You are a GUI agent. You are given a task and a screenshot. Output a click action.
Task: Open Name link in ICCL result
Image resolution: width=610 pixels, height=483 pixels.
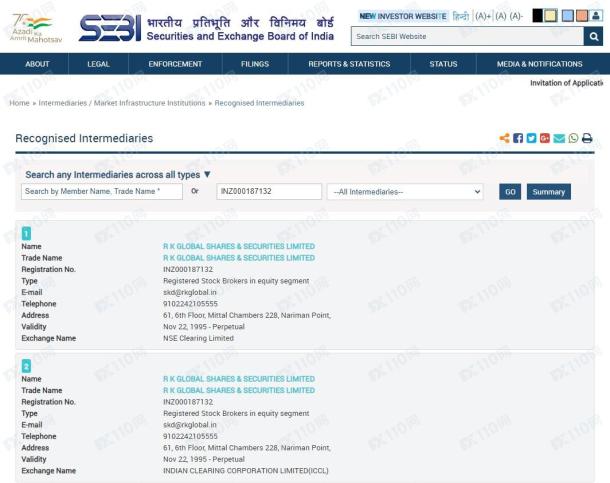point(239,379)
